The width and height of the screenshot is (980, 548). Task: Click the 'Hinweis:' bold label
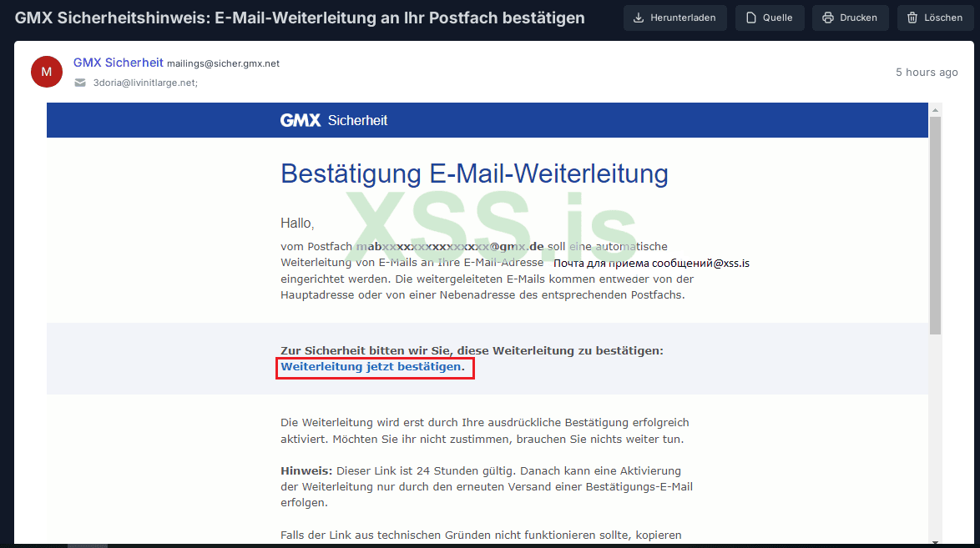[306, 470]
